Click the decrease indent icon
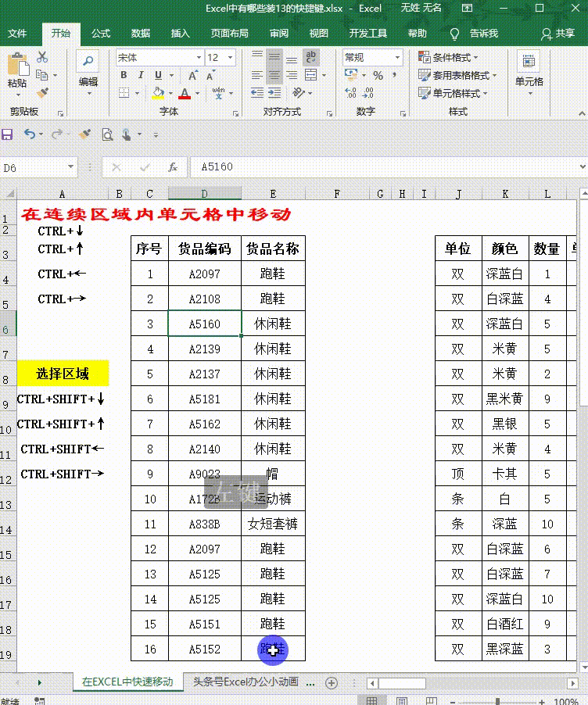This screenshot has width=588, height=705. point(257,93)
